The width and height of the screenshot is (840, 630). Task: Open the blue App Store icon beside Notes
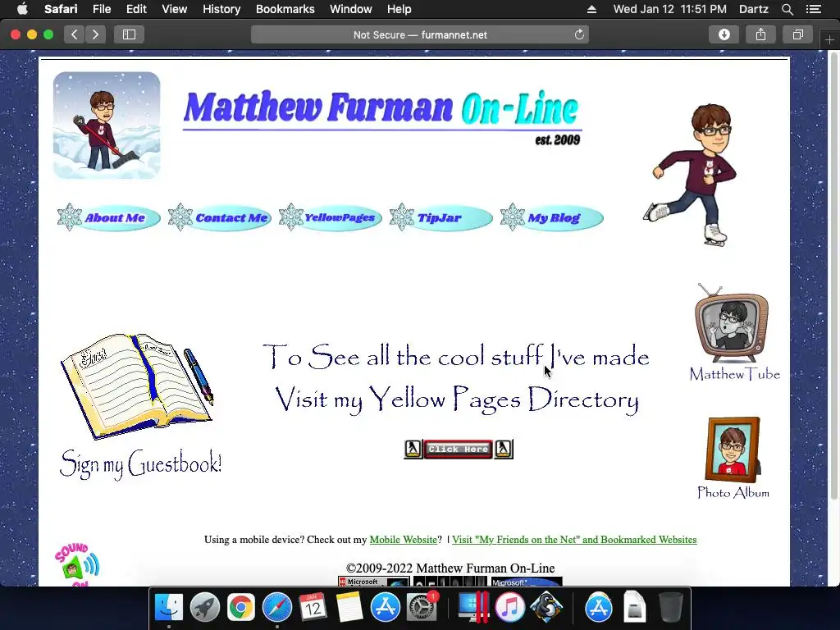(x=386, y=608)
